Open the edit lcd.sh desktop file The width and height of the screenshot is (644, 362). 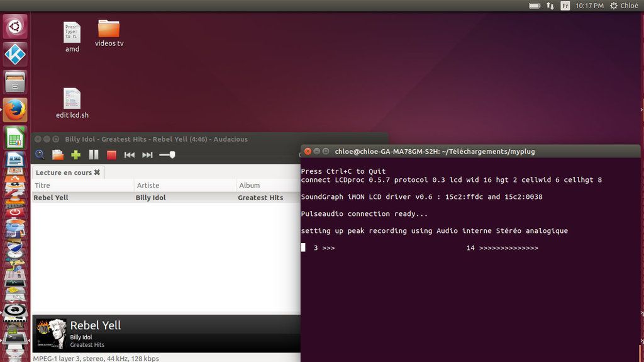72,103
